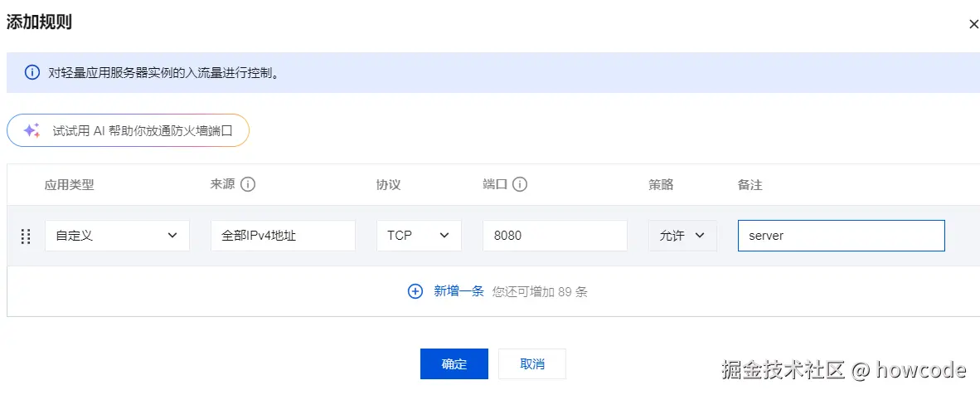Try the 试试用 AI 帮助你放通防火墙端口 button
980x395 pixels.
pos(128,130)
